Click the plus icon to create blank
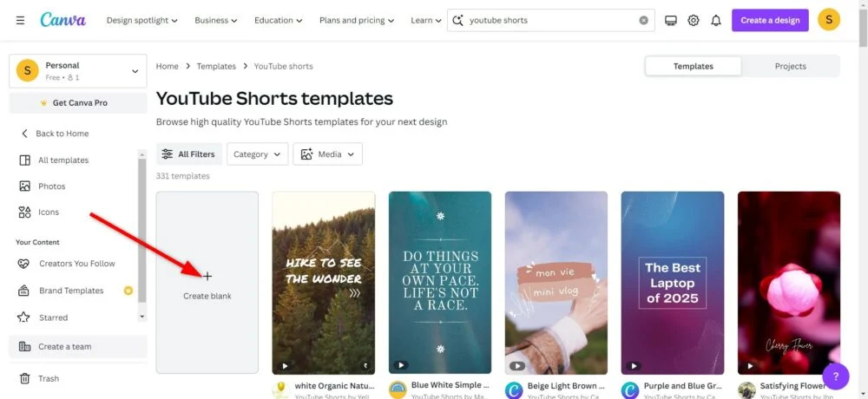The image size is (868, 399). point(207,276)
